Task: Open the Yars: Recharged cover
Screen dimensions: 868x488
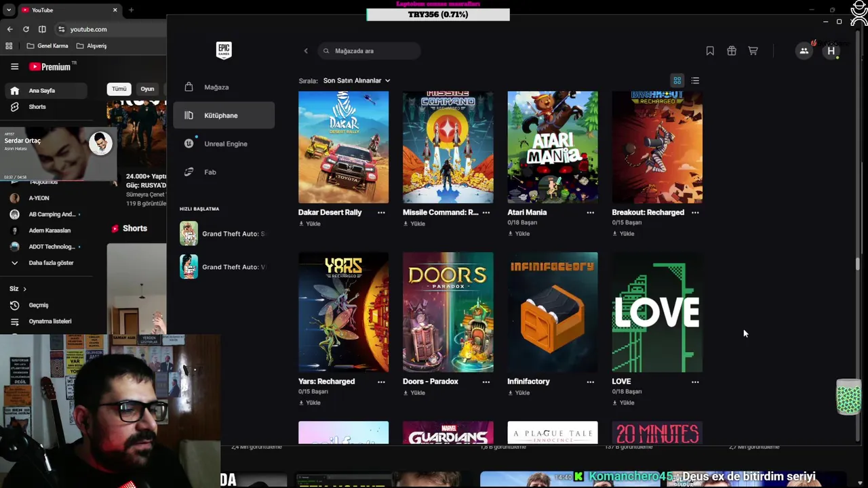Action: pos(344,312)
